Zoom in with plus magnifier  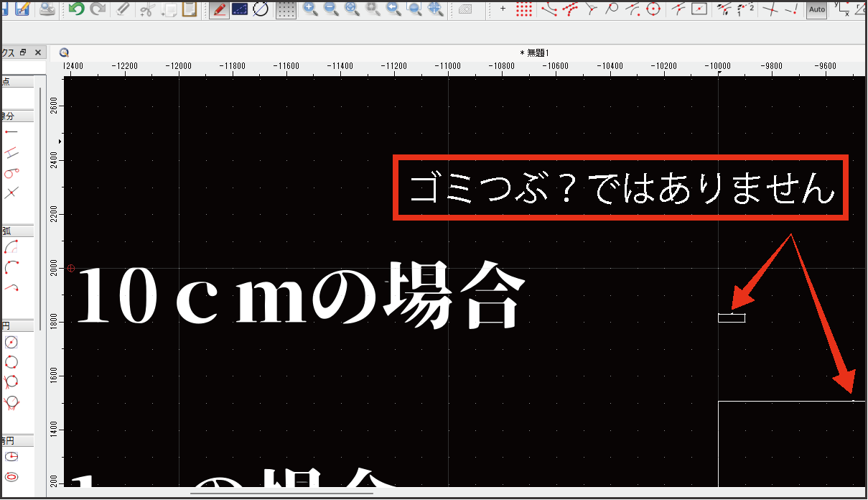pos(310,9)
